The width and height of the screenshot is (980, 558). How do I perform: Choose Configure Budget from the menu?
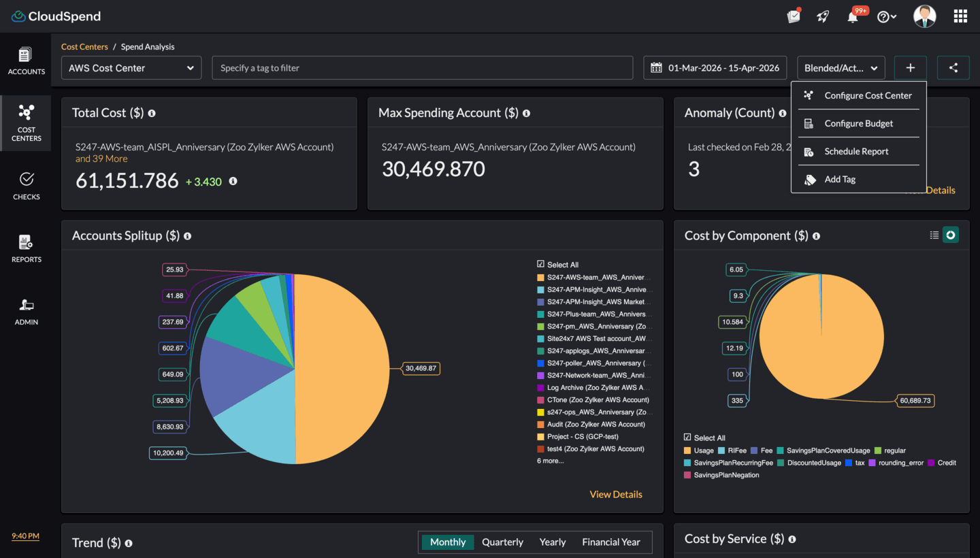coord(857,123)
